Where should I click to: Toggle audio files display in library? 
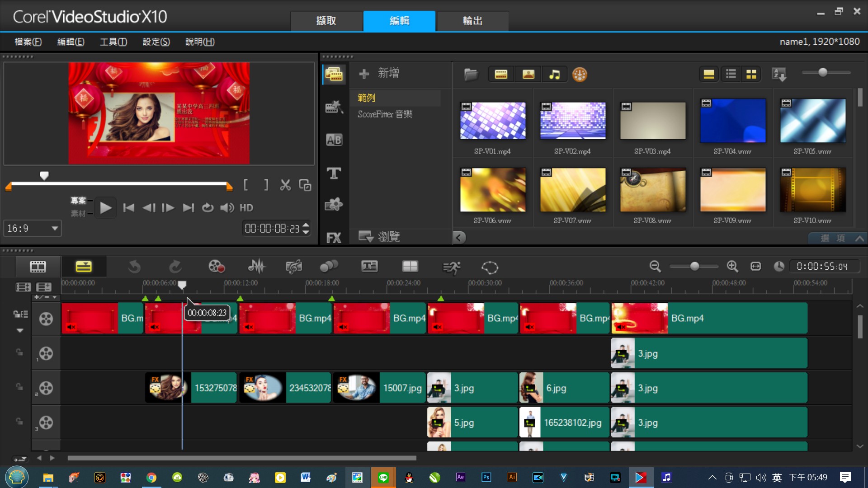click(554, 74)
